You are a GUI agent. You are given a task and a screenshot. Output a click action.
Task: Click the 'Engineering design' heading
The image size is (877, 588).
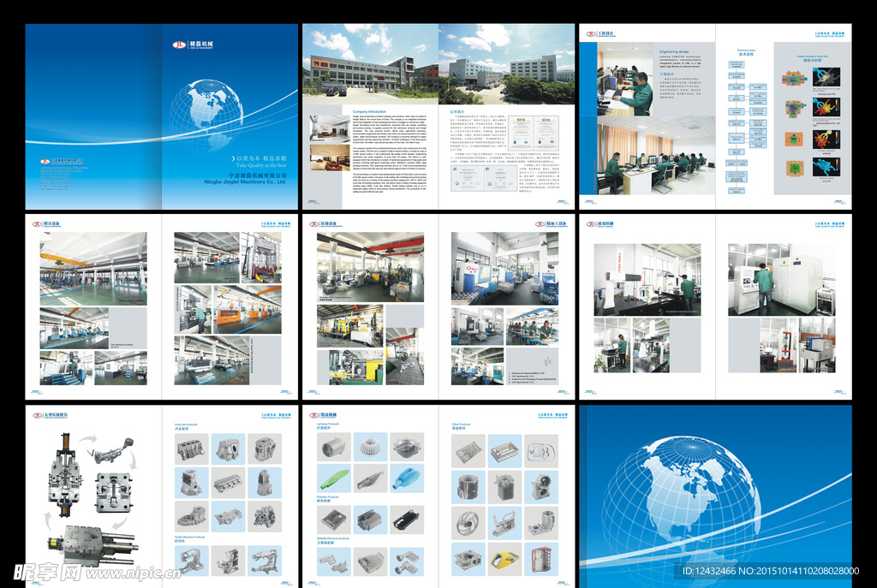[x=674, y=51]
